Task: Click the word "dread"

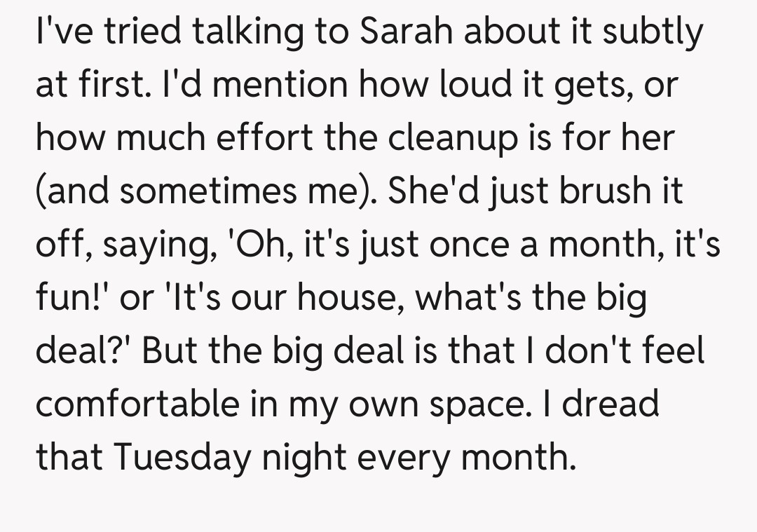Action: pyautogui.click(x=610, y=404)
